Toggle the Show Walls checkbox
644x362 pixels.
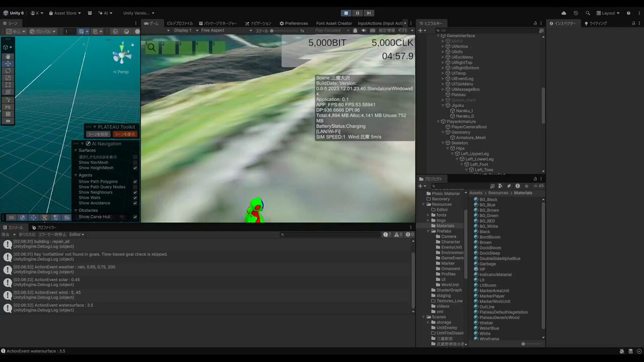(x=135, y=198)
